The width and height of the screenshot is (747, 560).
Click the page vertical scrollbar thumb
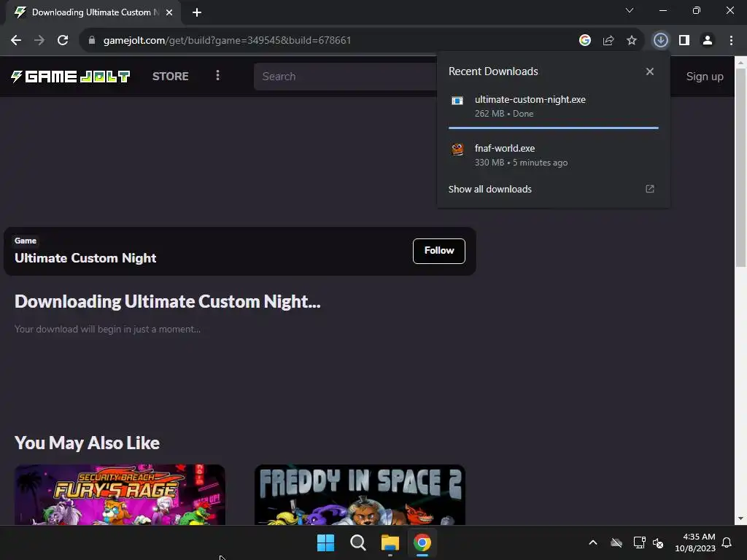pos(740,167)
